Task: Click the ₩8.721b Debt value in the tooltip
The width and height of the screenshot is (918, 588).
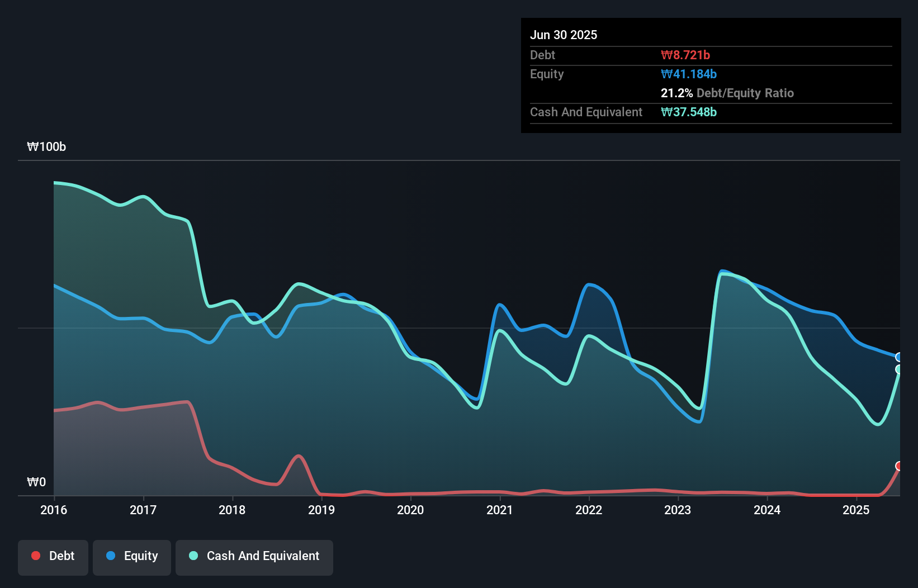Action: coord(685,55)
